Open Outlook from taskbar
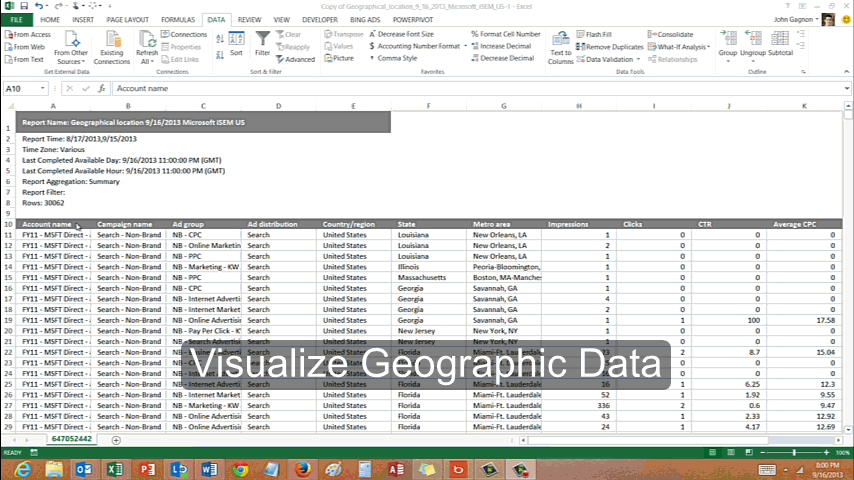 pos(83,469)
